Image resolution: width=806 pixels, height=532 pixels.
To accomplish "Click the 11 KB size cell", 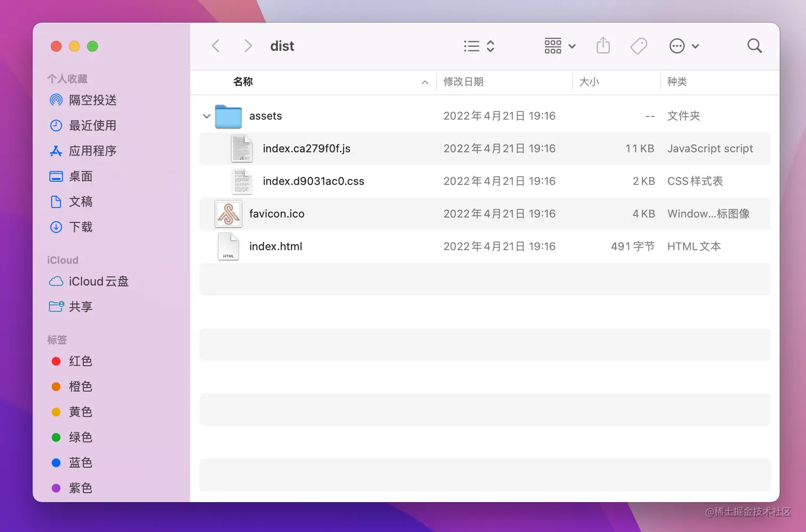I will [640, 148].
